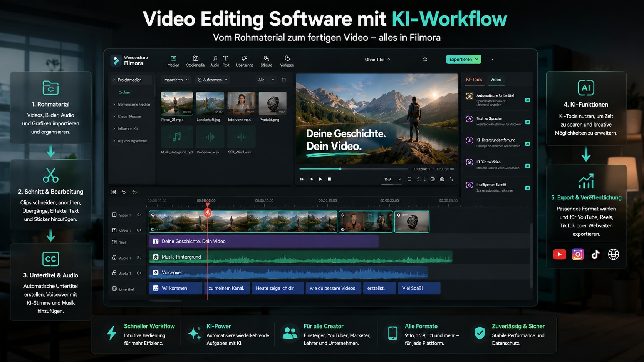This screenshot has width=644, height=362.
Task: Switch to the Video tab
Action: coord(496,80)
